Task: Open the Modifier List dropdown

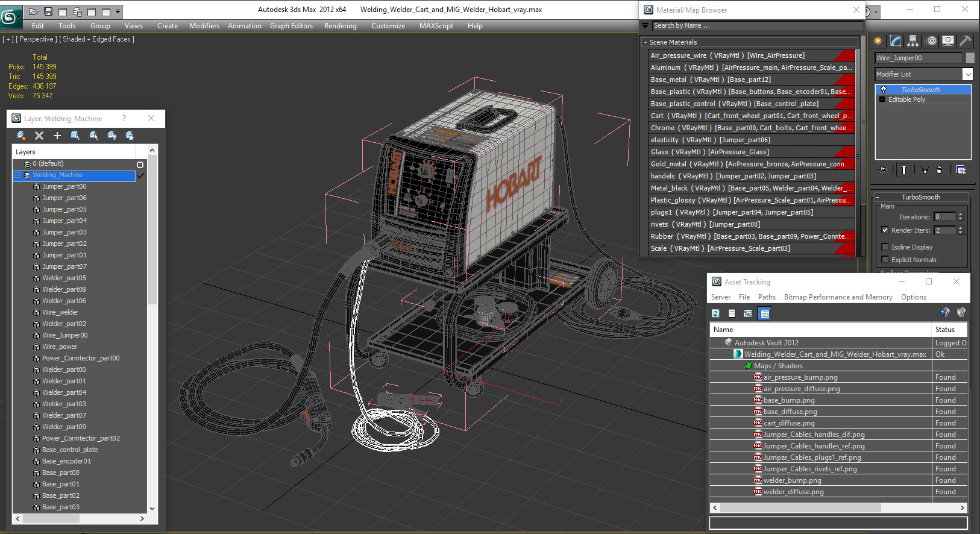Action: click(967, 74)
